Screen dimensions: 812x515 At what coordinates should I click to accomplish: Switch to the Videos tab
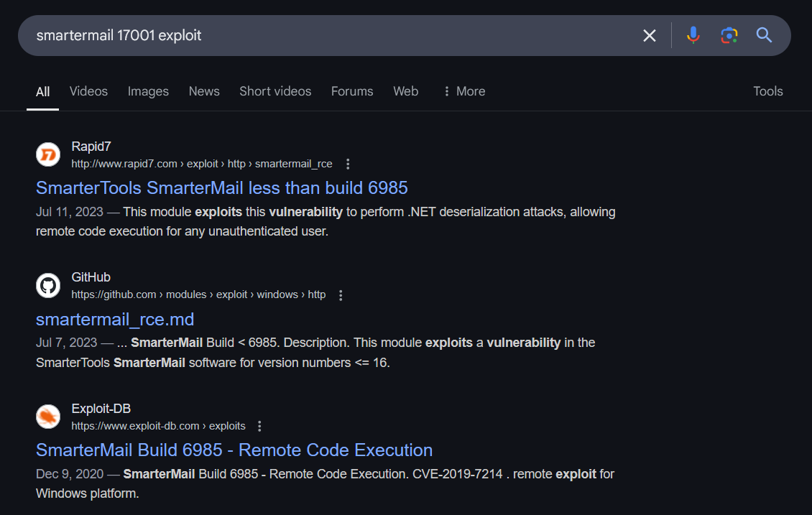(x=88, y=91)
